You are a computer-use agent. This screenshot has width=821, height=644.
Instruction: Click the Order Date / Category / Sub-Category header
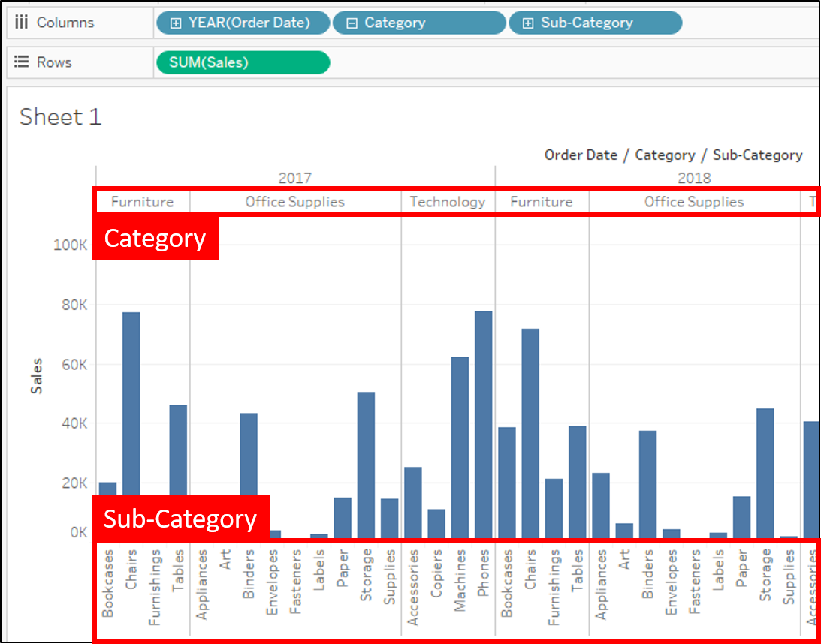(x=673, y=155)
